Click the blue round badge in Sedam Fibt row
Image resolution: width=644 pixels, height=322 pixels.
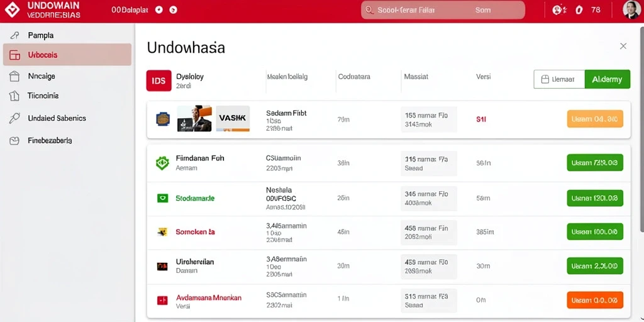pyautogui.click(x=163, y=119)
